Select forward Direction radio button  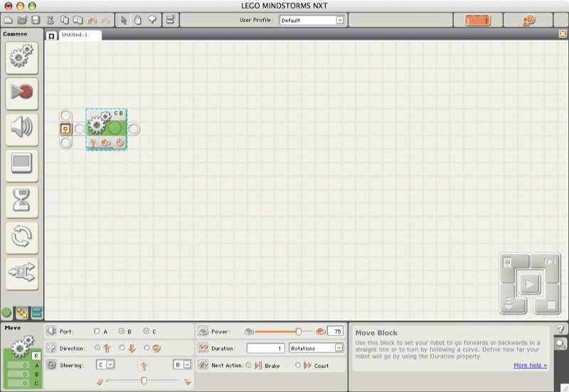point(97,348)
